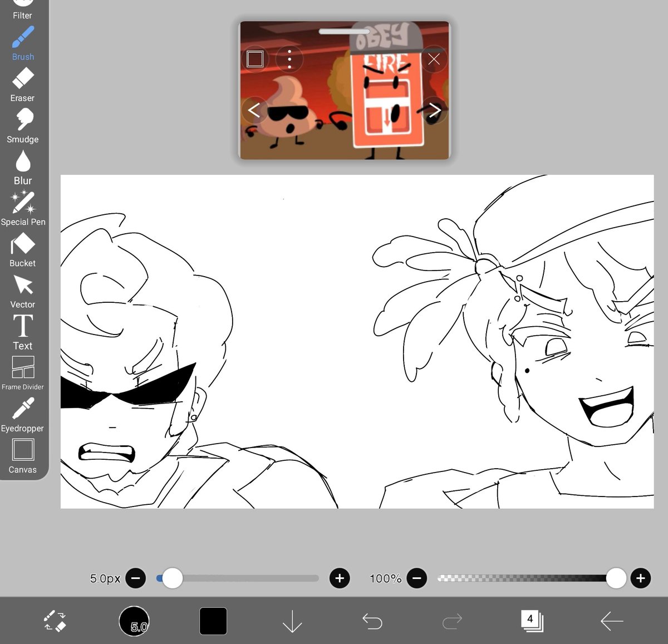
Task: Redo the last undone action
Action: (452, 621)
